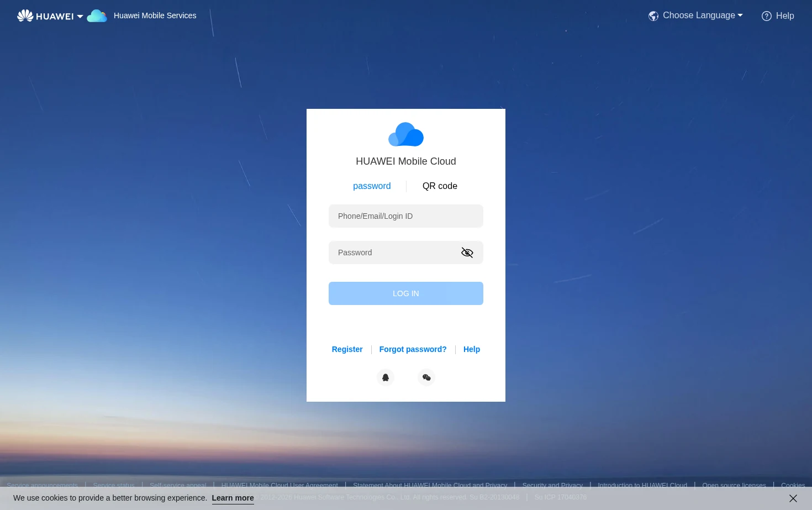Open Huawei Mobile Services link
This screenshot has width=812, height=510.
point(155,15)
